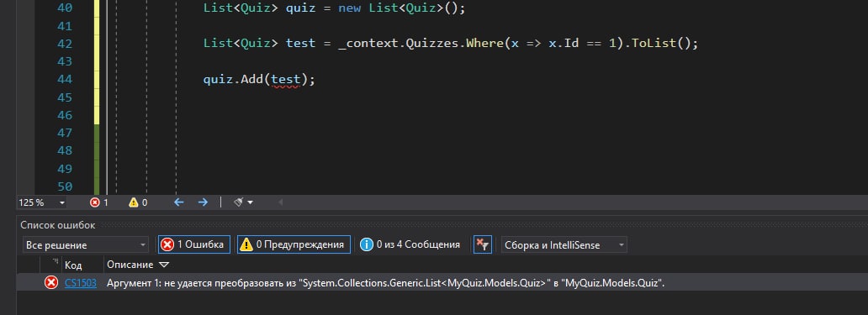This screenshot has height=315, width=868.
Task: Click the "Код" column header
Action: point(72,265)
